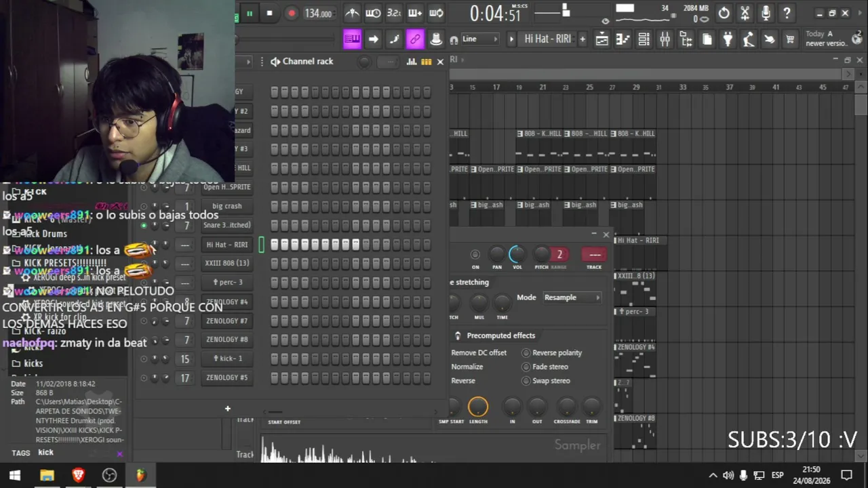Mute the ZENOLOGY #7 channel LED
This screenshot has height=488, width=868.
coord(144,321)
